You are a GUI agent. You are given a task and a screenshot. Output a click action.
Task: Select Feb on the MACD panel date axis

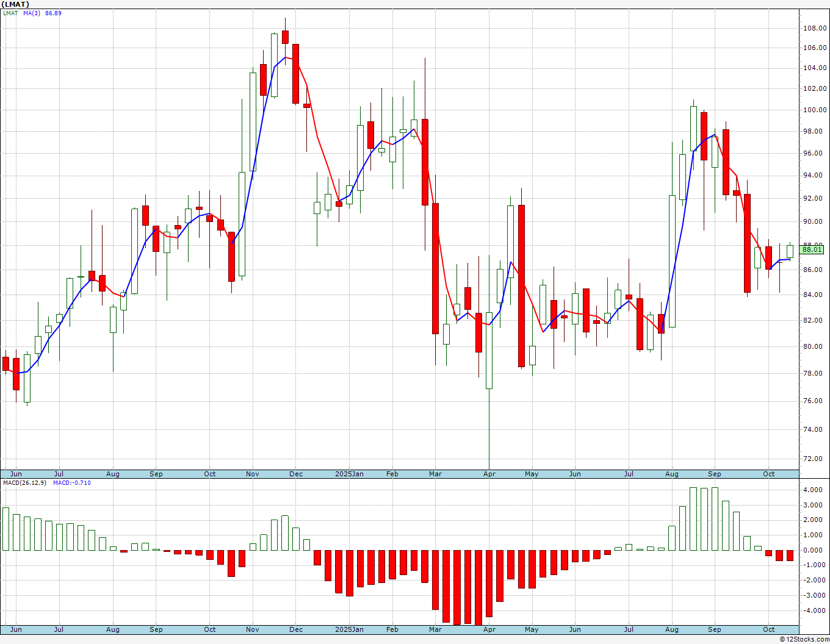392,629
